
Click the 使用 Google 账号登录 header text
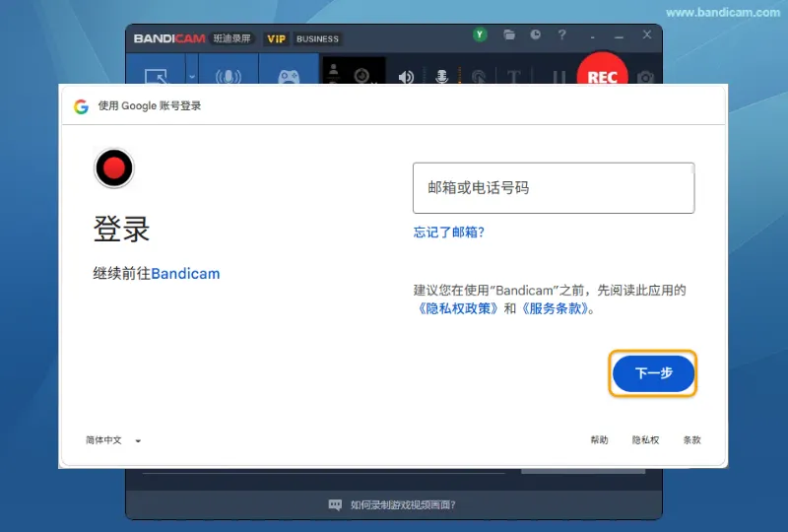(150, 106)
